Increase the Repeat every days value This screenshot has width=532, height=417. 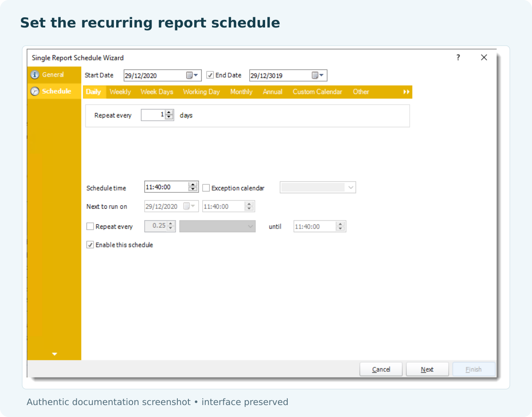[x=169, y=113]
